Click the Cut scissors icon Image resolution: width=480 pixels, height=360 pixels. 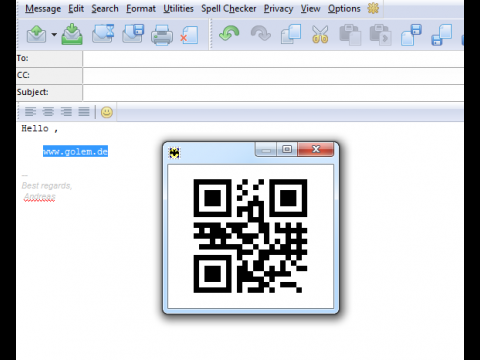point(320,34)
